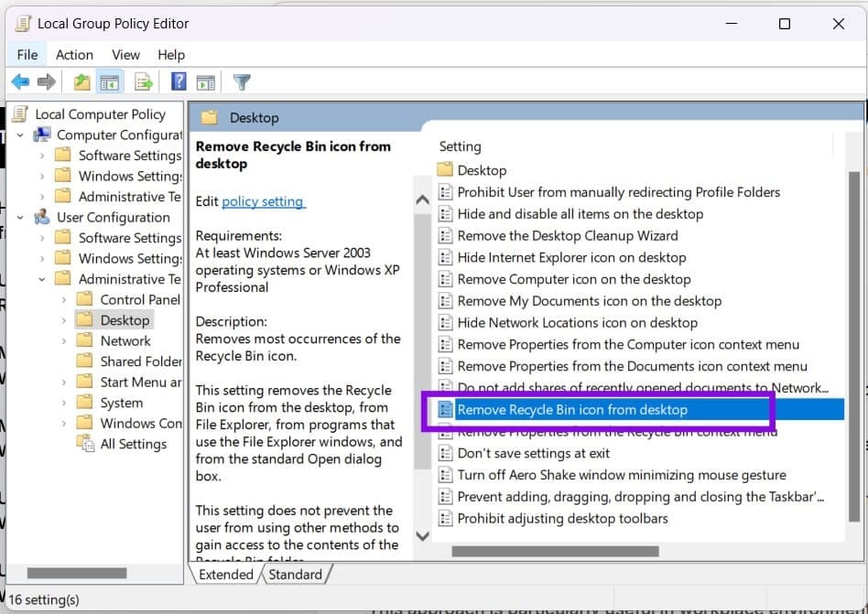Click the folder icon next to Network tree node
The width and height of the screenshot is (868, 614).
click(x=84, y=340)
